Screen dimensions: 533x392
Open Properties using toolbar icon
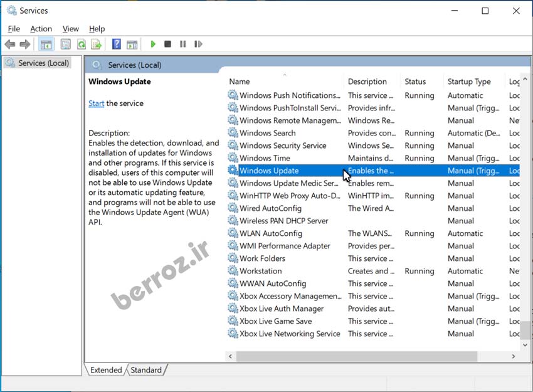pyautogui.click(x=66, y=45)
